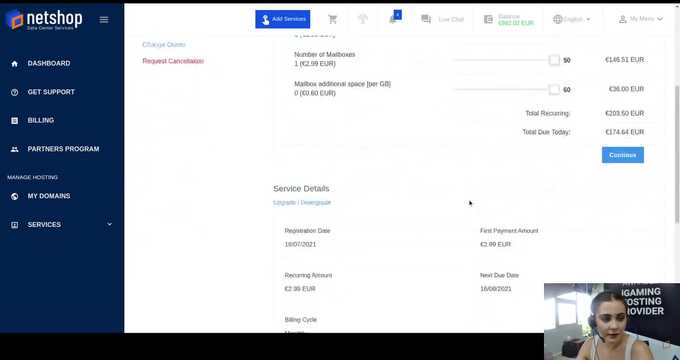Viewport: 680px width, 360px height.
Task: Click the Billing Cycle label
Action: 301,320
